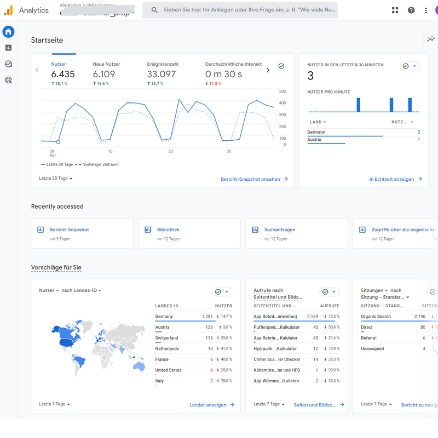Open the Bericht-Snapshot recent card
Screen dimensions: 438x438
click(x=82, y=233)
